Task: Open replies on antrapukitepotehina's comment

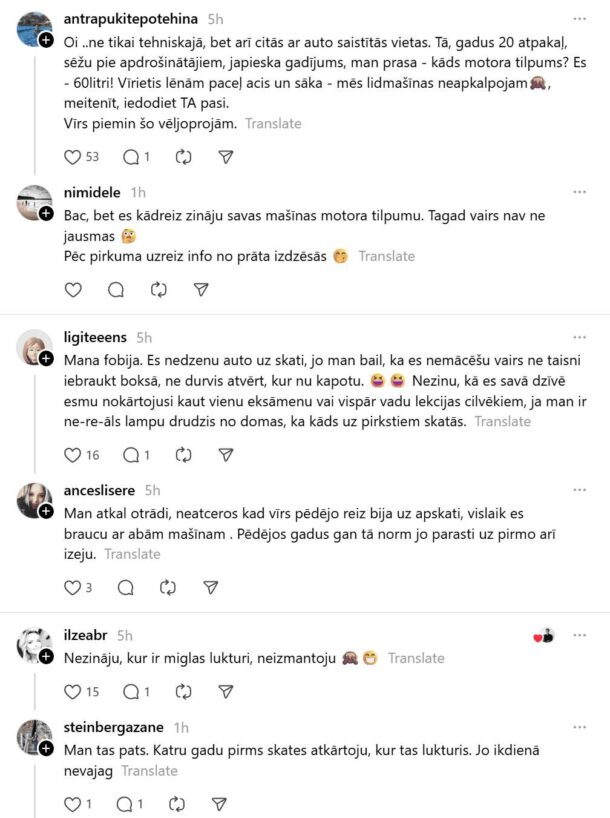Action: coord(130,157)
